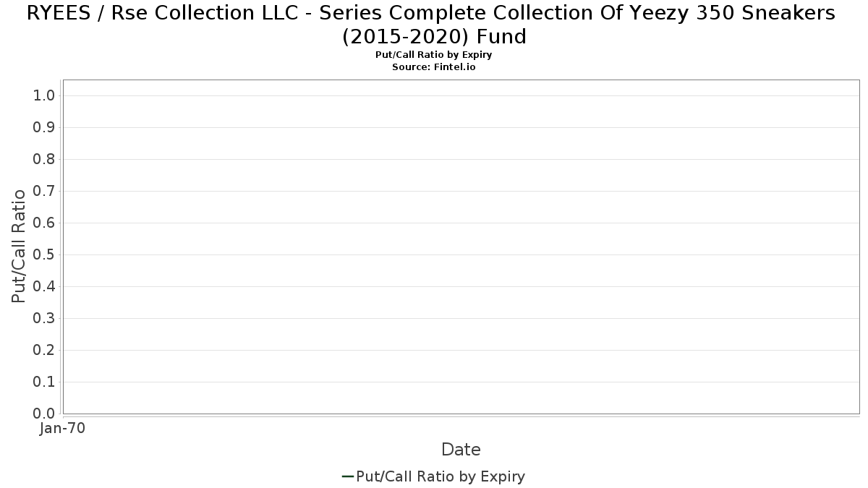Click the 0.8 value on the y-axis

[x=44, y=159]
